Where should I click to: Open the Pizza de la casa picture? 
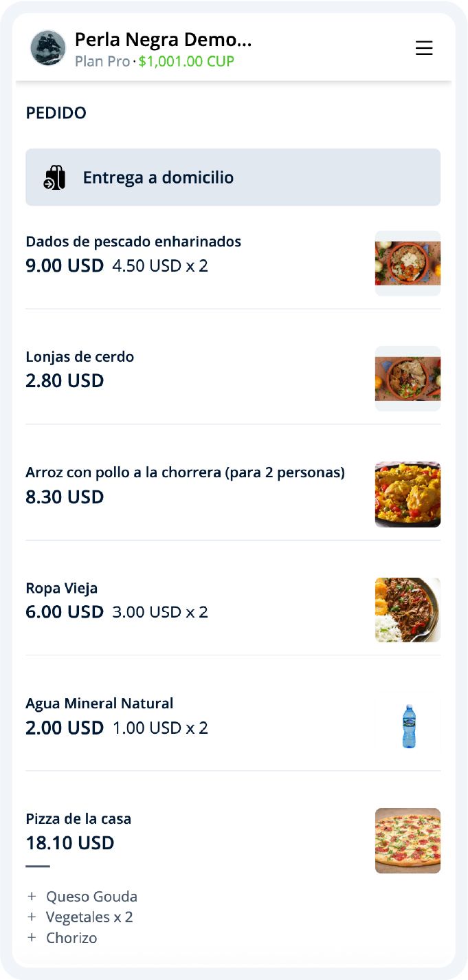(x=408, y=841)
